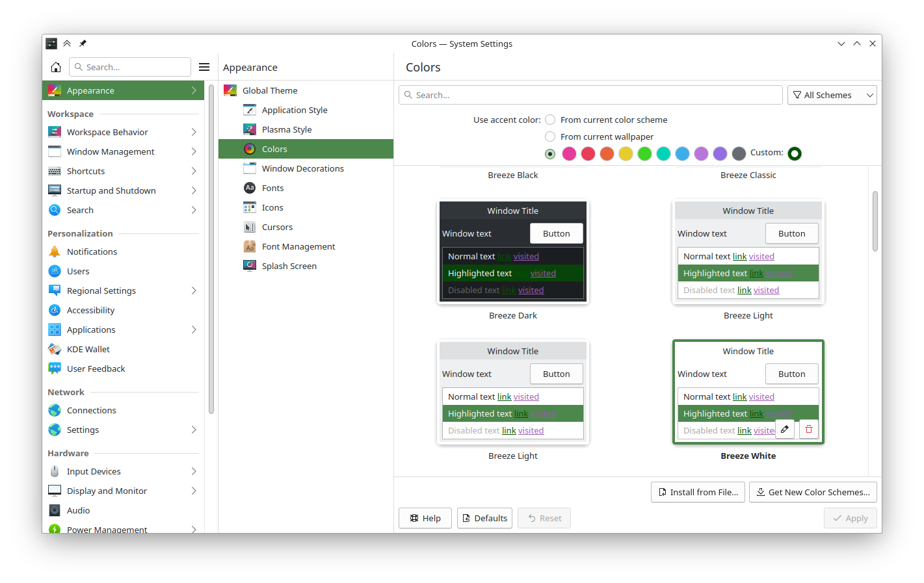Click the Accessibility icon

pos(55,310)
